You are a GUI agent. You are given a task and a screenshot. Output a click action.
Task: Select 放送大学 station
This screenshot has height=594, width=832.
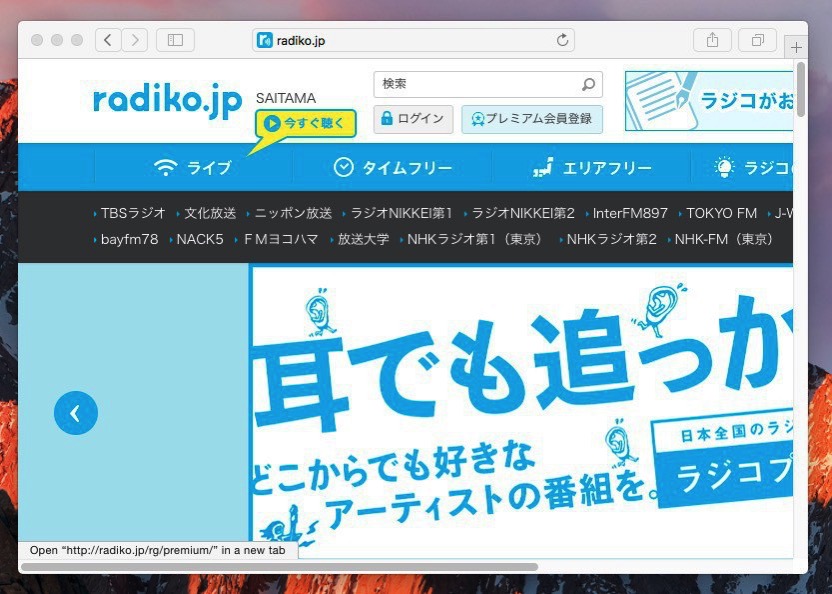click(x=363, y=239)
